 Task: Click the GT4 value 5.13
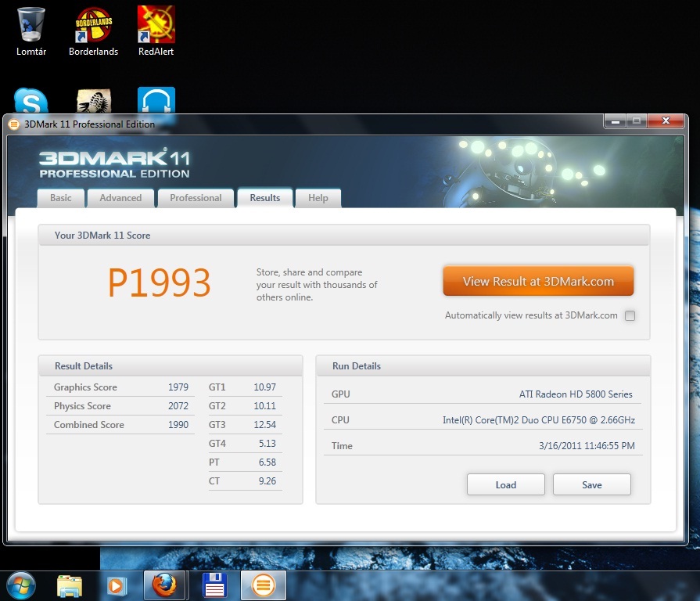tap(267, 444)
